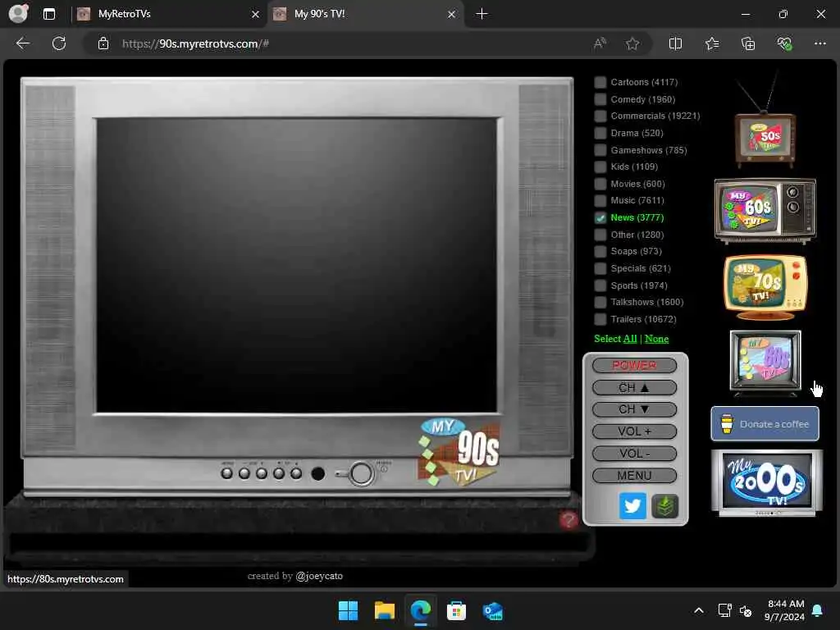Viewport: 840px width, 630px height.
Task: Check the Comedy (1960) checkbox
Action: pyautogui.click(x=600, y=99)
